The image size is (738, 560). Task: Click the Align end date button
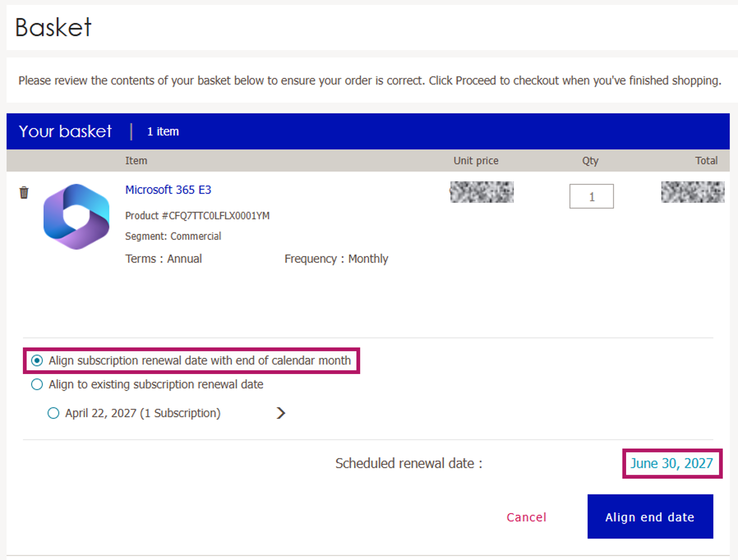click(650, 517)
